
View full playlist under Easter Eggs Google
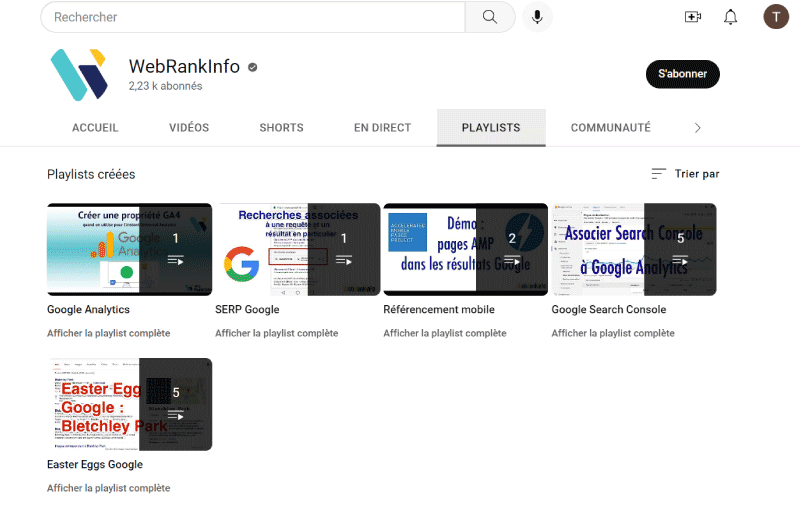(109, 488)
